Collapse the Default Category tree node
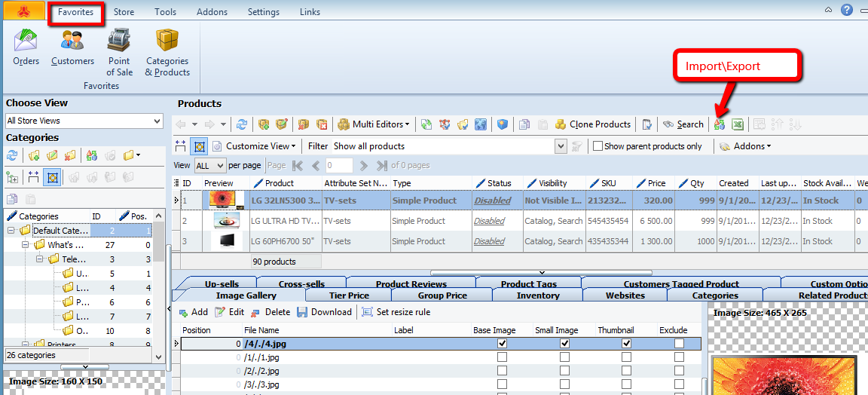Viewport: 868px width, 395px height. tap(12, 231)
